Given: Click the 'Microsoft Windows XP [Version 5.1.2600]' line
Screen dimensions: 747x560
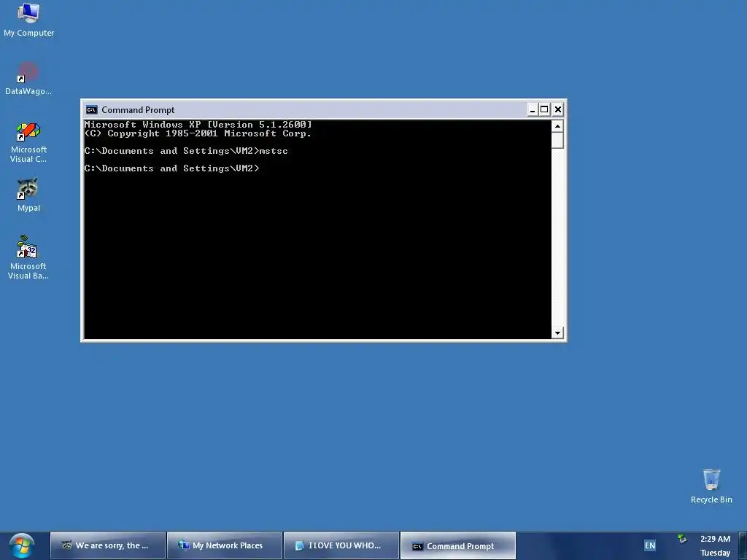Looking at the screenshot, I should point(198,125).
